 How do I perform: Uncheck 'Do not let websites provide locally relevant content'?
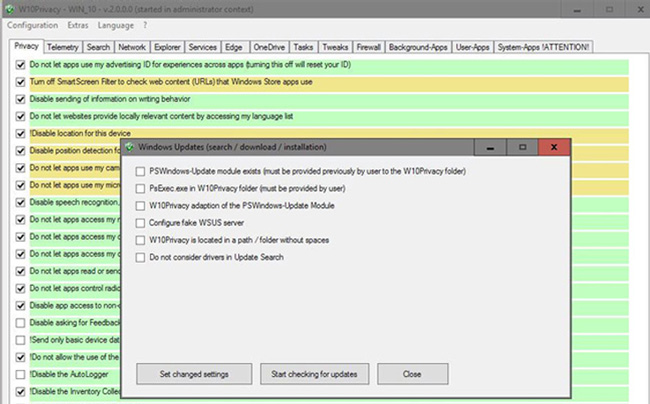(x=20, y=116)
